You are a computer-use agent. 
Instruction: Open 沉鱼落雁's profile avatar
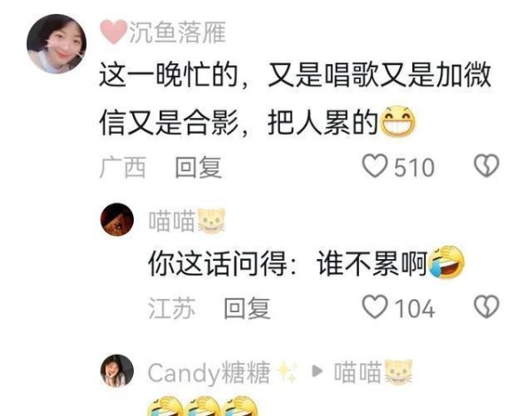(x=57, y=43)
